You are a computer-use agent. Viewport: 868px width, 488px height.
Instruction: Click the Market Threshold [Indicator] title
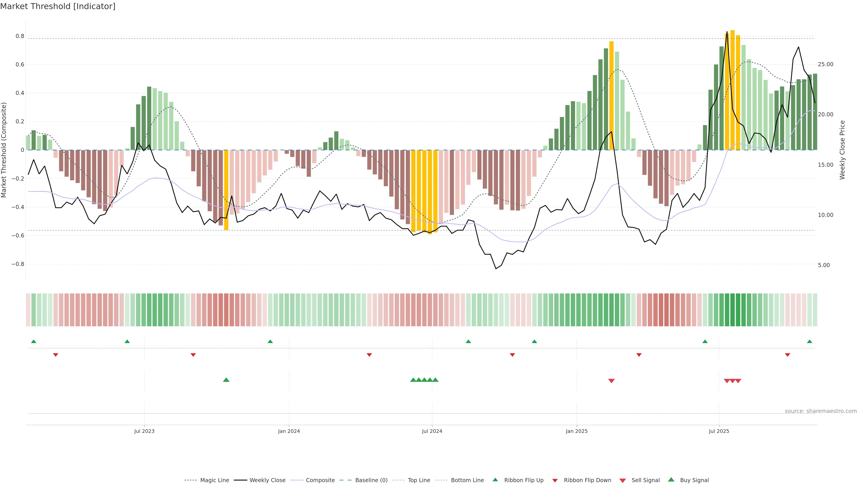(58, 6)
